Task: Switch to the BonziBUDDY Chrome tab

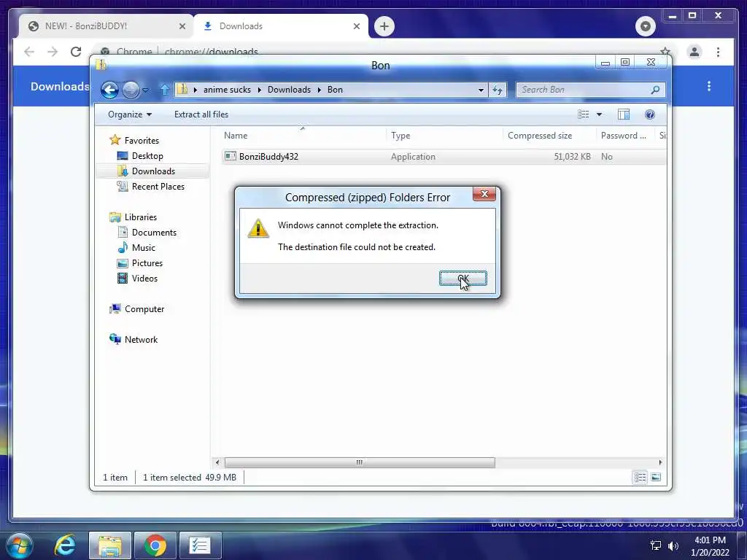Action: coord(106,26)
